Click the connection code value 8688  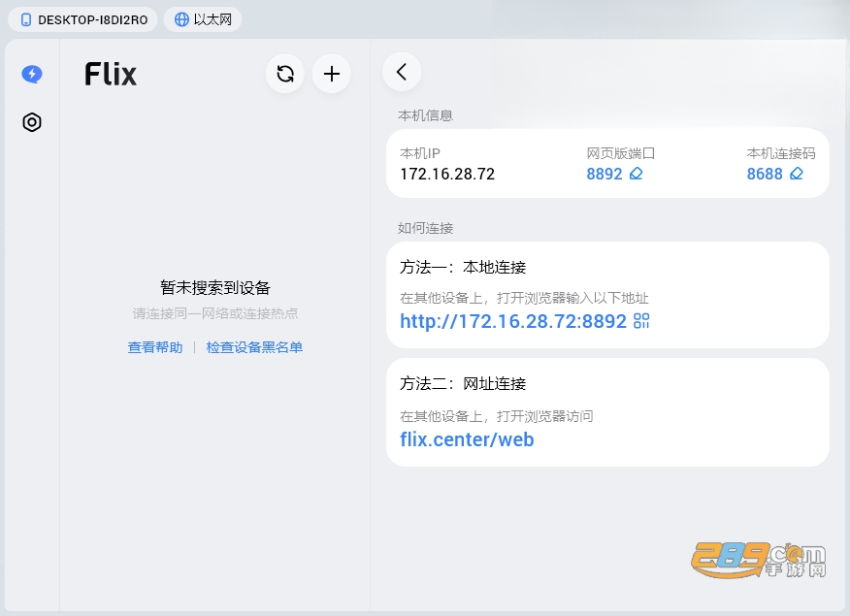point(765,174)
